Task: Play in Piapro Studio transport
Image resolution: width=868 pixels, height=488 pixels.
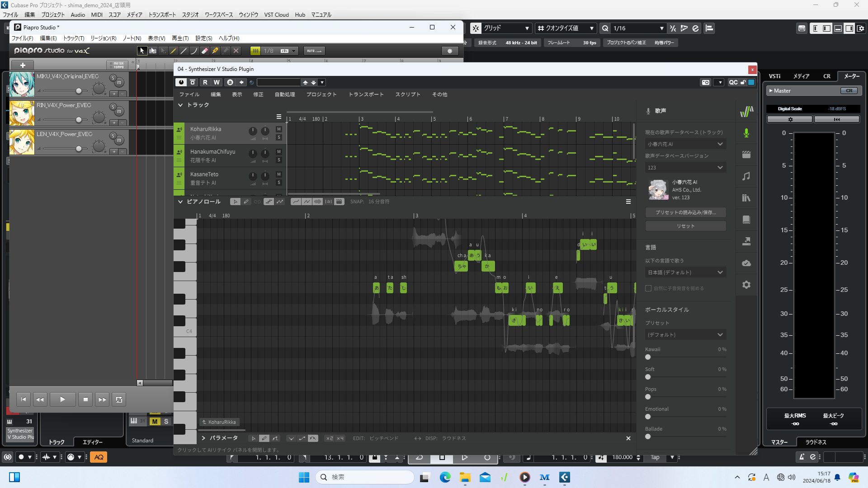Action: click(x=62, y=399)
